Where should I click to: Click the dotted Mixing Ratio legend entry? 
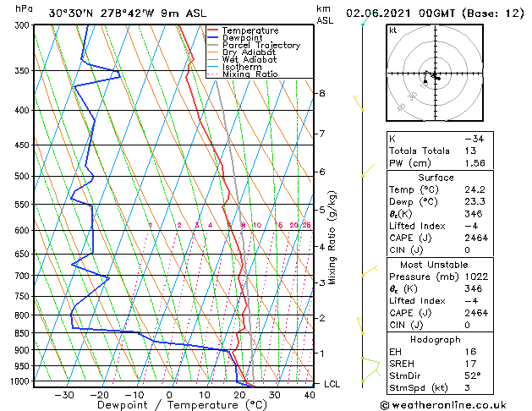pos(243,74)
